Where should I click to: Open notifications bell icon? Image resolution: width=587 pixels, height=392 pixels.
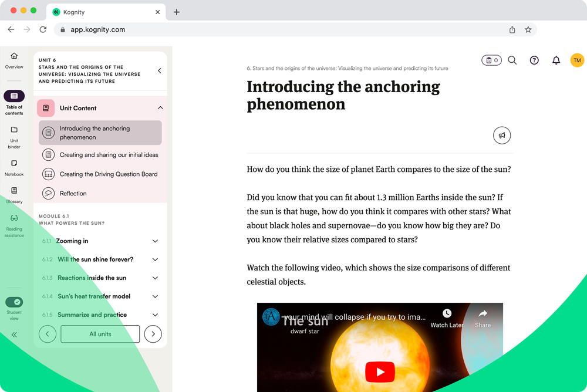coord(556,60)
